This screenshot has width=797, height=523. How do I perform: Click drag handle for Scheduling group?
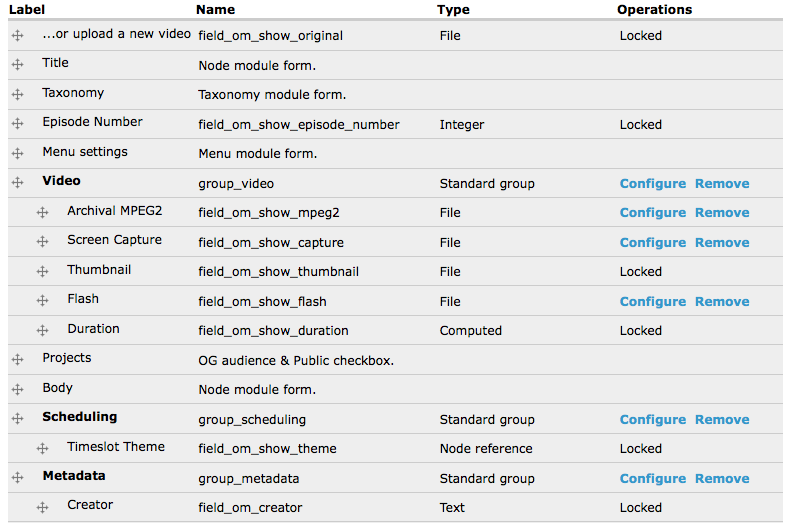pyautogui.click(x=17, y=418)
